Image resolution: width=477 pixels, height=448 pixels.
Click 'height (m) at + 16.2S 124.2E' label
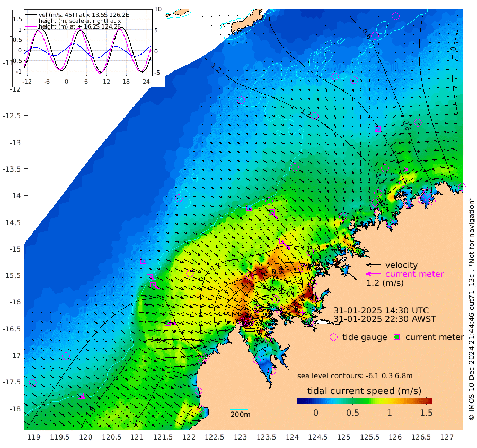tap(79, 26)
